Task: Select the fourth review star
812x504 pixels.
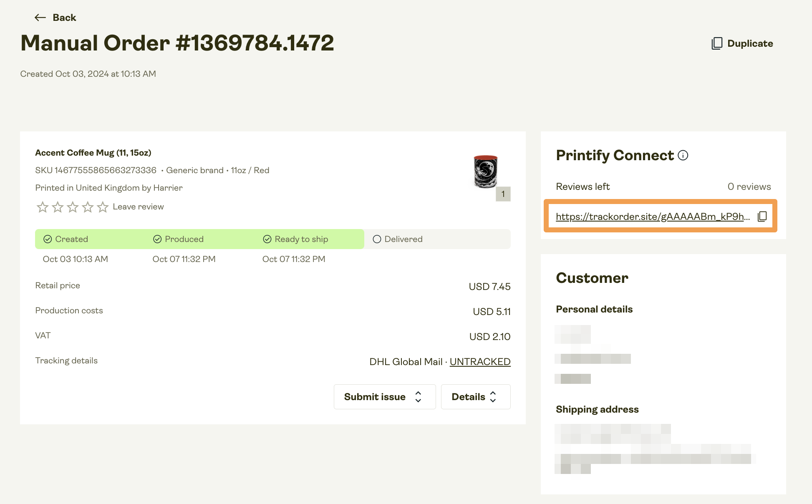Action: 88,207
